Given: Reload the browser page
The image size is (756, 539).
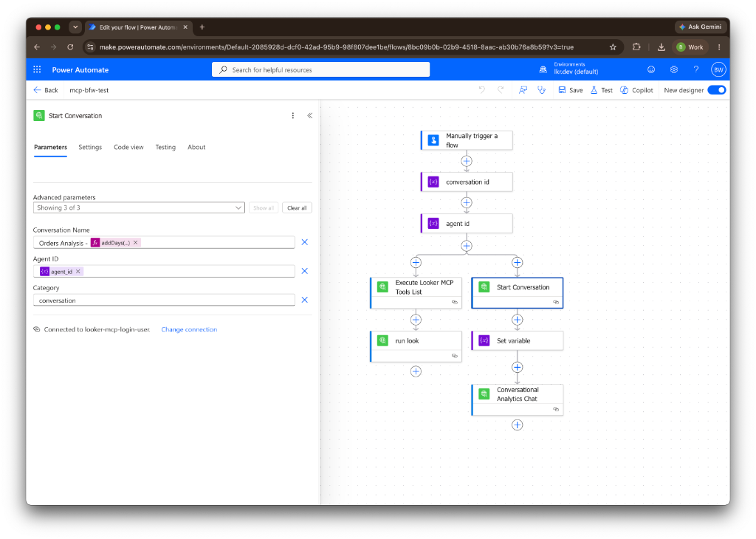Looking at the screenshot, I should click(70, 47).
